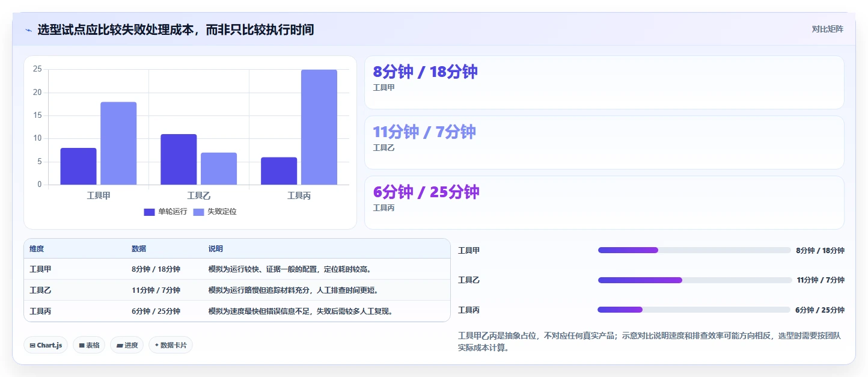
Task: Click table cell 6分钟 / 25分钟
Action: tap(156, 311)
